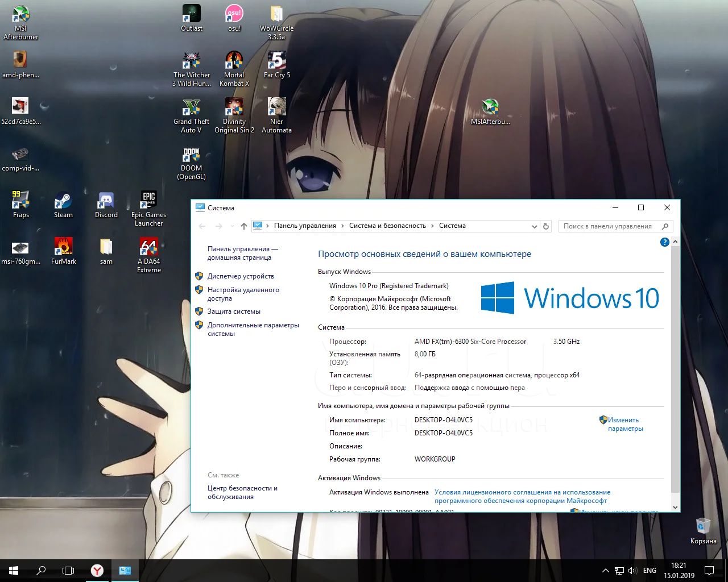Click Изменить параметры link
728x582 pixels.
(x=625, y=424)
